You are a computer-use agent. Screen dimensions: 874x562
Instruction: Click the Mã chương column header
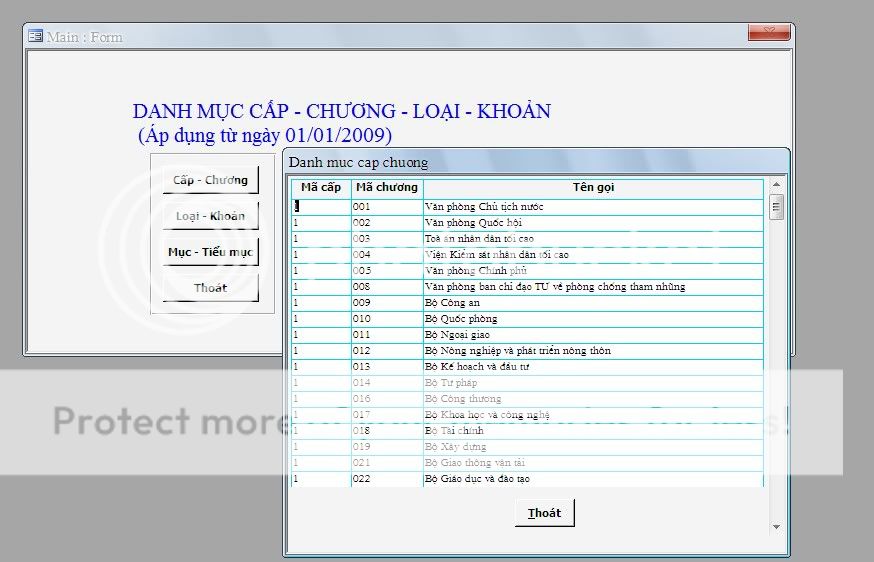[x=386, y=188]
